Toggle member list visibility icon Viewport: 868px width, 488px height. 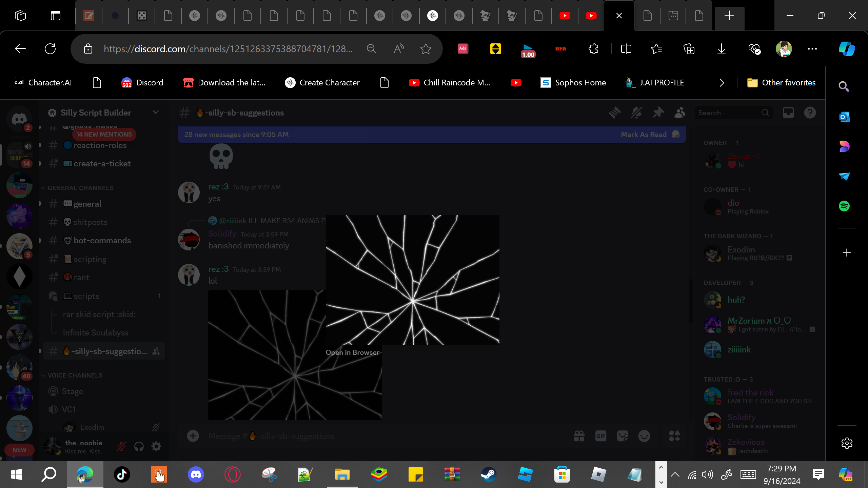[x=680, y=113]
